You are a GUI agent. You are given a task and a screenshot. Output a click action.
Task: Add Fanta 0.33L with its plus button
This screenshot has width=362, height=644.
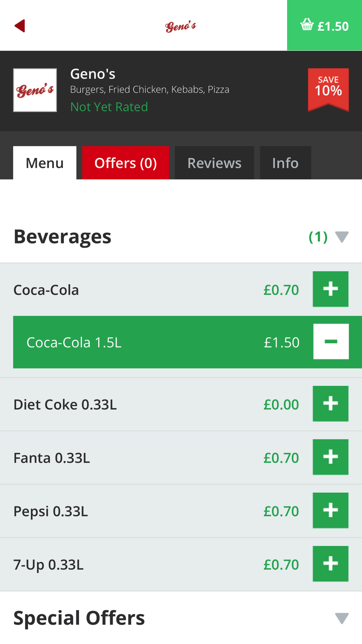(x=331, y=457)
